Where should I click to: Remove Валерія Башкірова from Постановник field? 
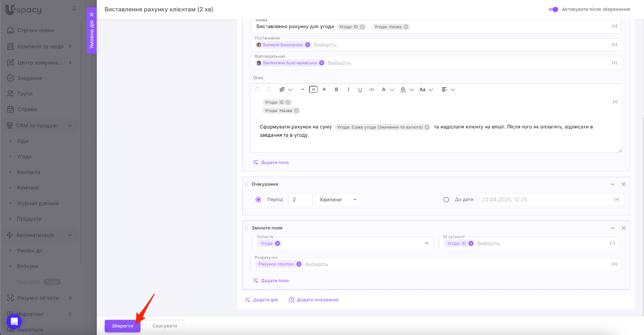[x=308, y=45]
